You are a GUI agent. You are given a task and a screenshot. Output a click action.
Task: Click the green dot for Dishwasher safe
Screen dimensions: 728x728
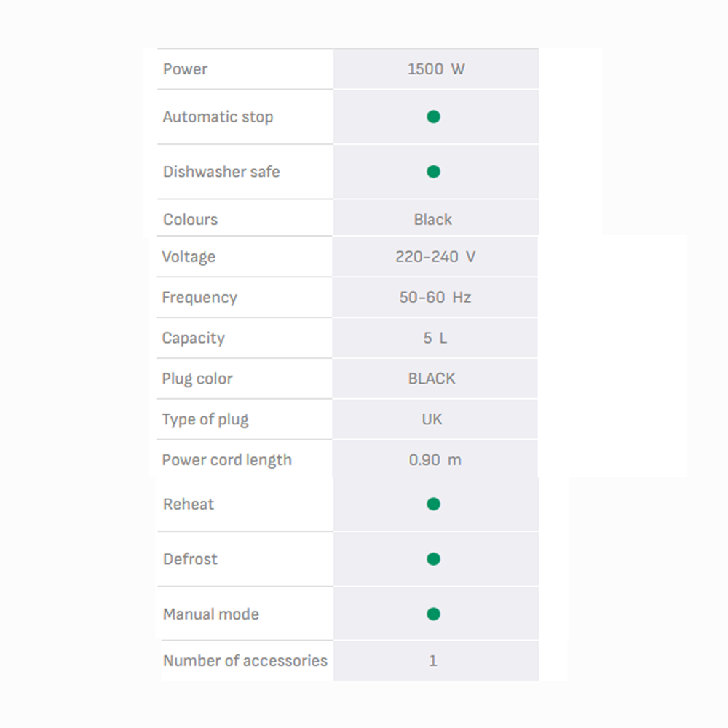tap(433, 172)
